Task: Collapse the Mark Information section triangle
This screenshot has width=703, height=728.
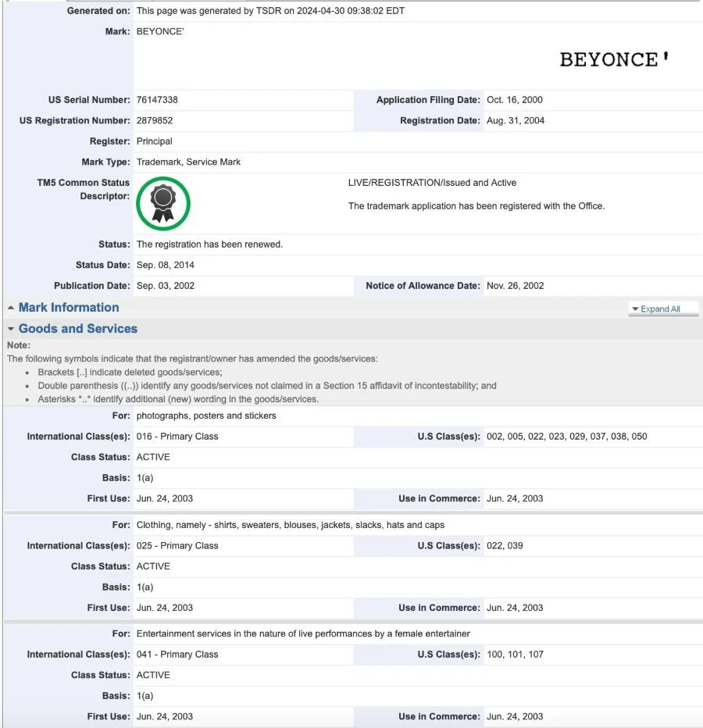Action: 9,307
